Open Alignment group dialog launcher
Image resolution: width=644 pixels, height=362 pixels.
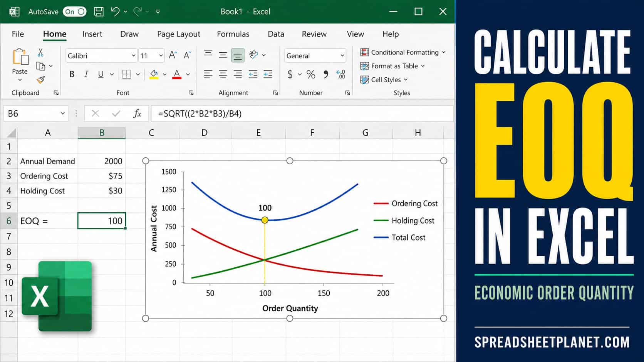point(275,93)
